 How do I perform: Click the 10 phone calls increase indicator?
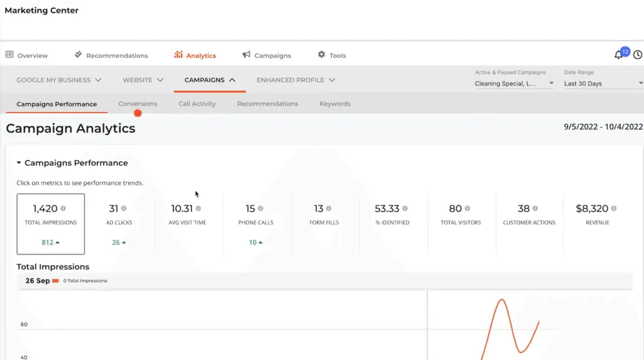(255, 243)
